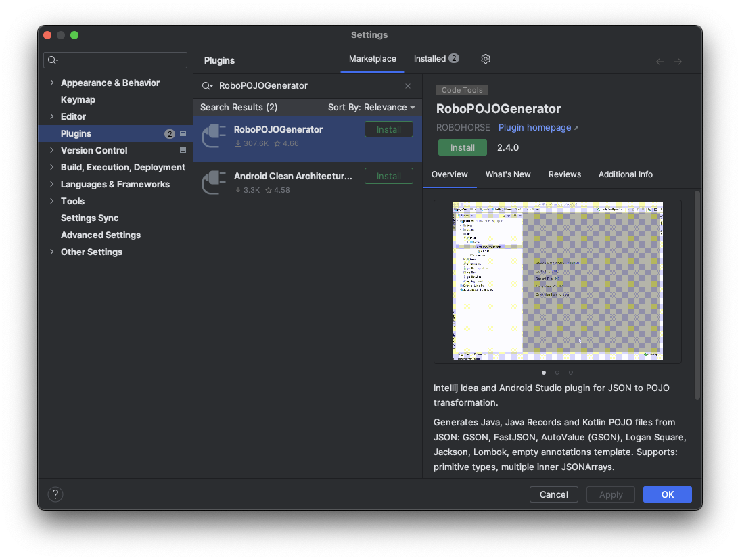This screenshot has height=560, width=740.
Task: Navigate back with the left arrow
Action: (x=660, y=62)
